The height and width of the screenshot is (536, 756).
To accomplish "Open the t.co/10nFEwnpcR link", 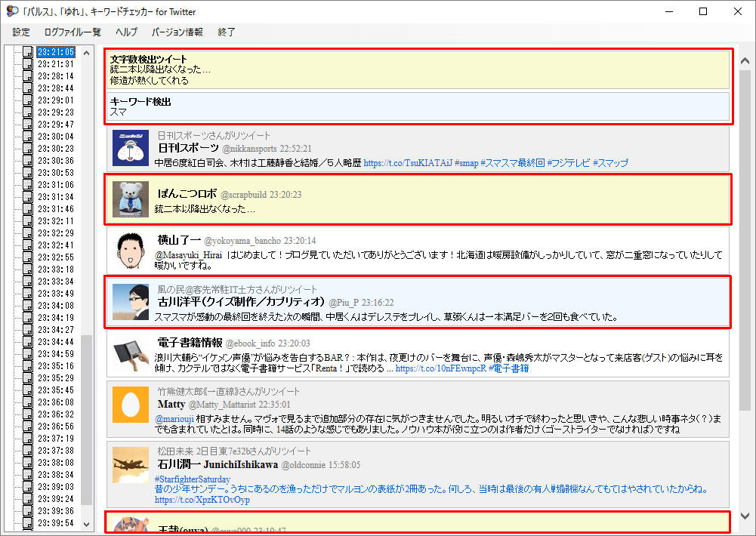I will pos(440,368).
